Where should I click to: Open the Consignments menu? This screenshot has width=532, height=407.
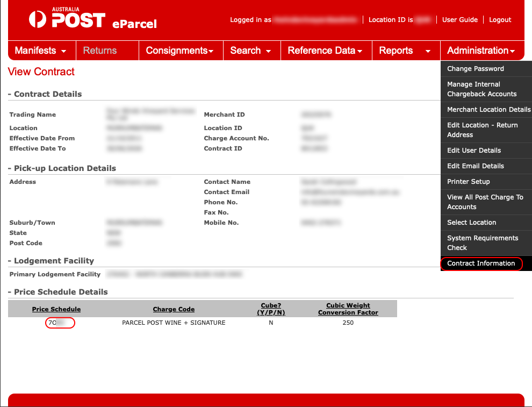click(x=181, y=51)
